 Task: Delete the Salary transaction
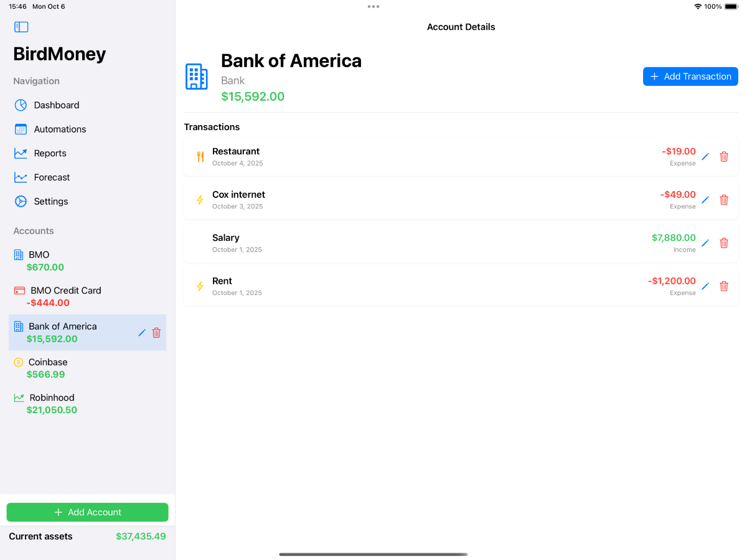tap(724, 243)
